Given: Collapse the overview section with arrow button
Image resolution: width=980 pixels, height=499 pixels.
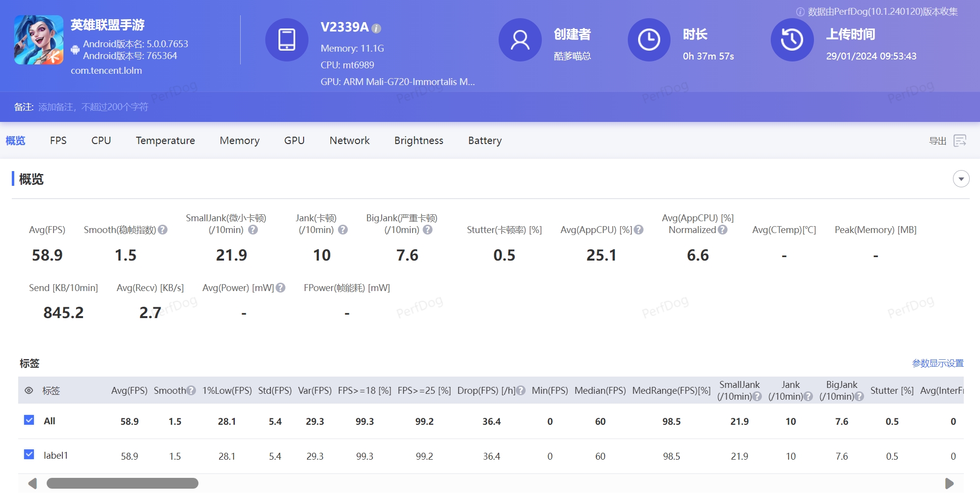Looking at the screenshot, I should click(x=961, y=179).
